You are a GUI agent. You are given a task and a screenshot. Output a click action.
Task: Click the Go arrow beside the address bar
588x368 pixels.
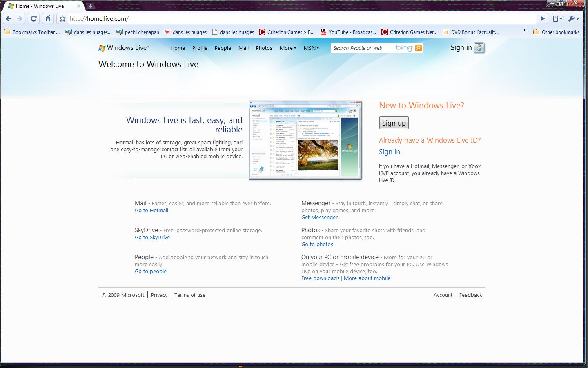(x=543, y=18)
